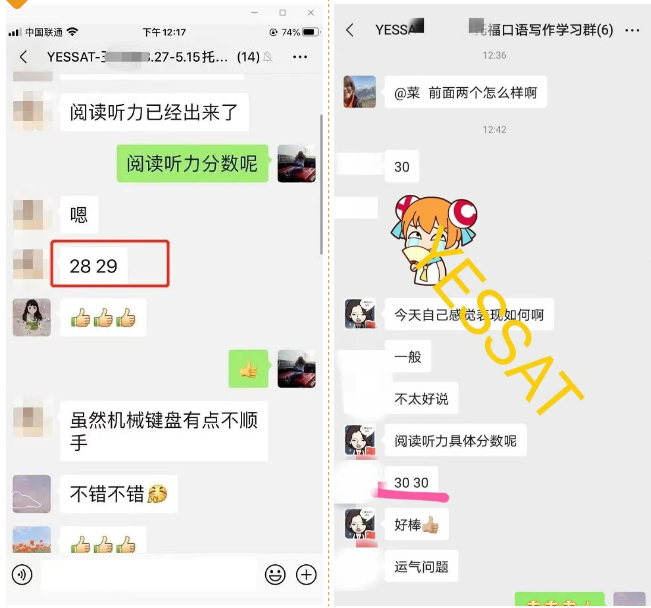This screenshot has width=651, height=608.
Task: Open the mountain photo avatar profile
Action: [360, 92]
